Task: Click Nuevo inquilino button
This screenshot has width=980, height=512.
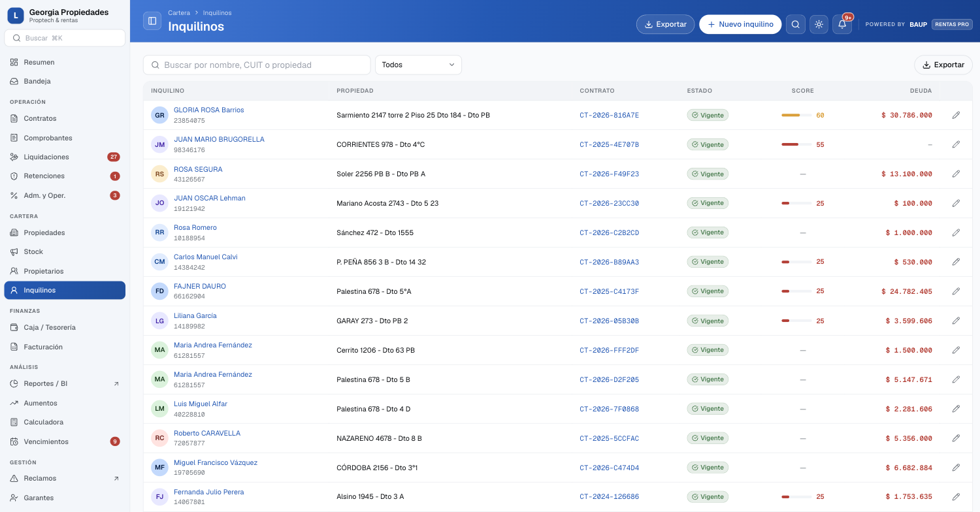Action: click(x=740, y=24)
